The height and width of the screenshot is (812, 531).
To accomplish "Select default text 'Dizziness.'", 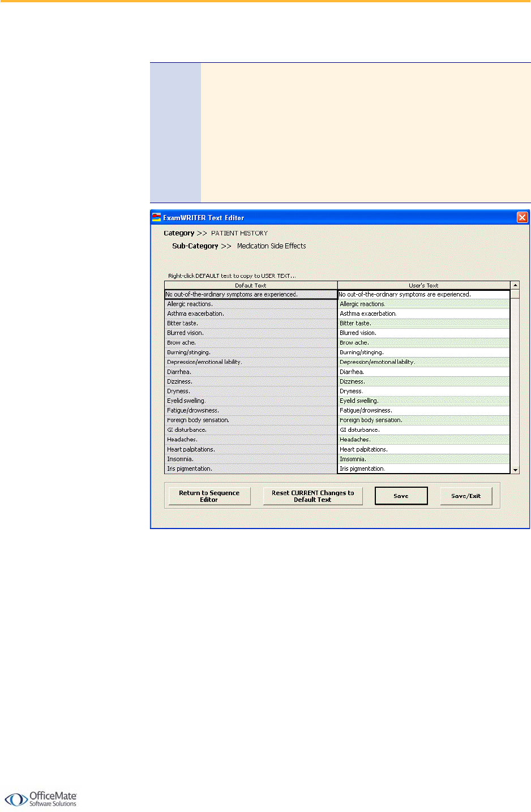I will tap(251, 381).
